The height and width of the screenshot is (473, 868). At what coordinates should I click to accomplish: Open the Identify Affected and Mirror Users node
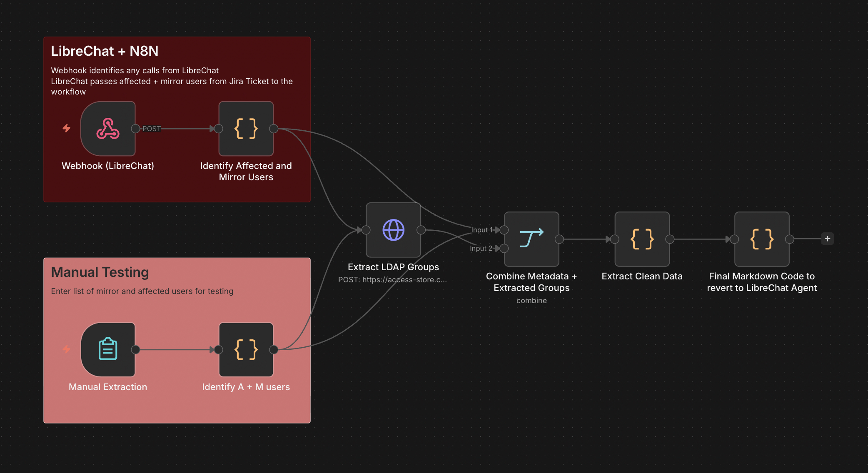coord(246,129)
